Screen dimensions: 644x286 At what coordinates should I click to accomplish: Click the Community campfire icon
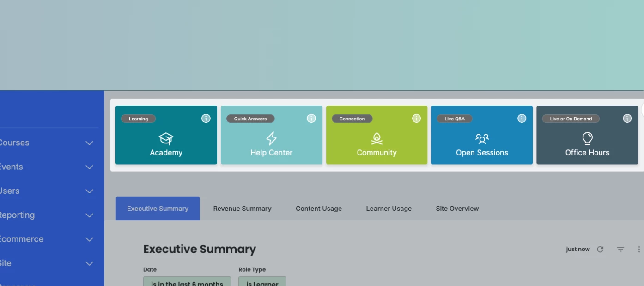[377, 138]
